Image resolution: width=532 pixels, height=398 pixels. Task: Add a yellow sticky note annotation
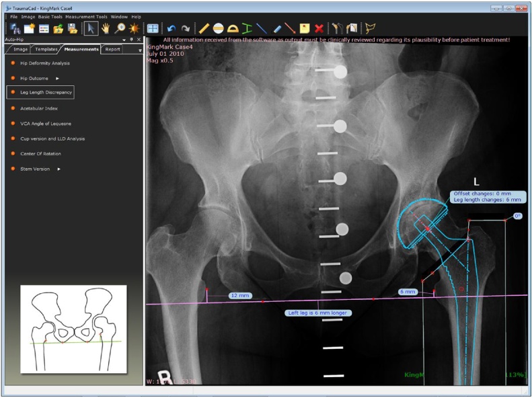[x=305, y=29]
